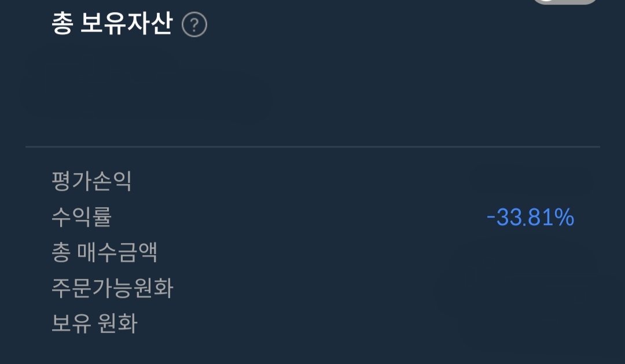The image size is (625, 364).
Task: Click the hidden 총 매수금액 value
Action: 521,253
